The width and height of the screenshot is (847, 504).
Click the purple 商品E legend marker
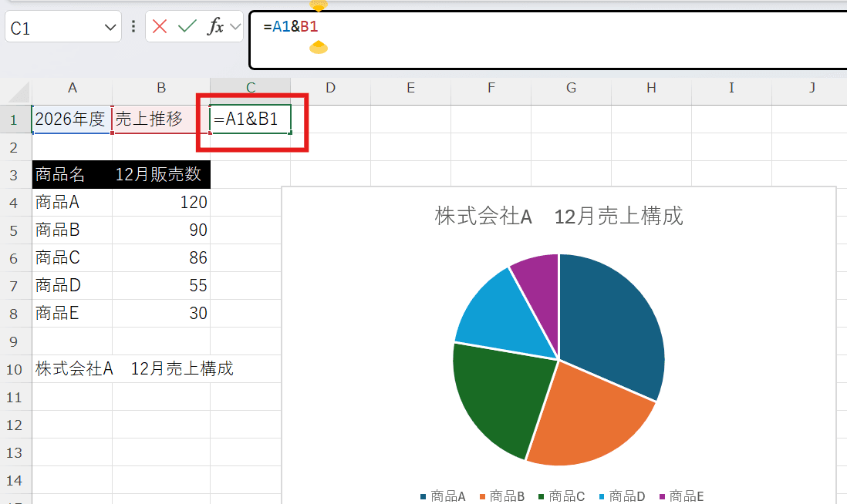662,496
